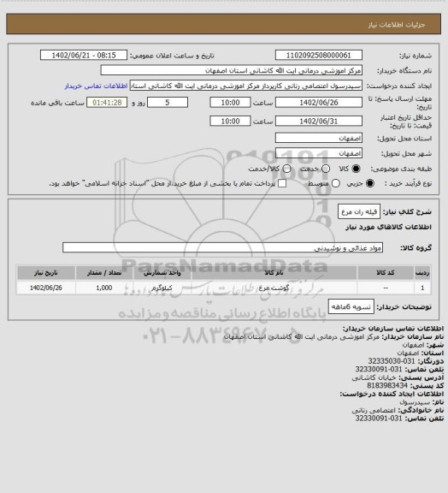Click the نام کالا column header
The image size is (448, 493).
point(274,272)
